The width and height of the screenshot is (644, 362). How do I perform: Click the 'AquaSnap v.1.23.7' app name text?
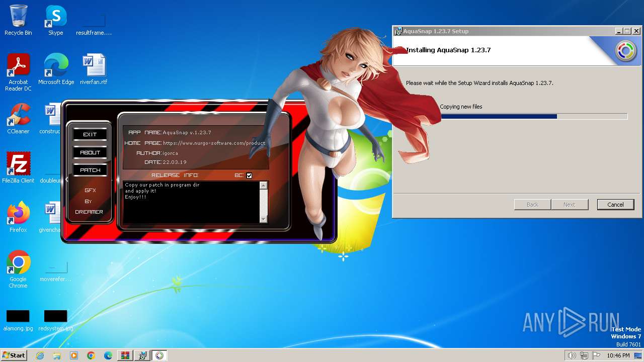click(187, 133)
